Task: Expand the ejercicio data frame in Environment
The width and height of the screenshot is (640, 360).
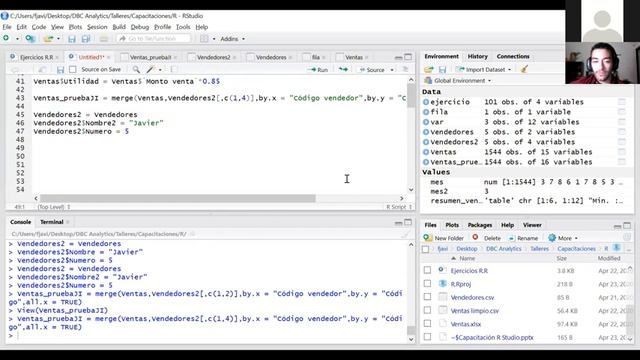Action: tap(426, 102)
